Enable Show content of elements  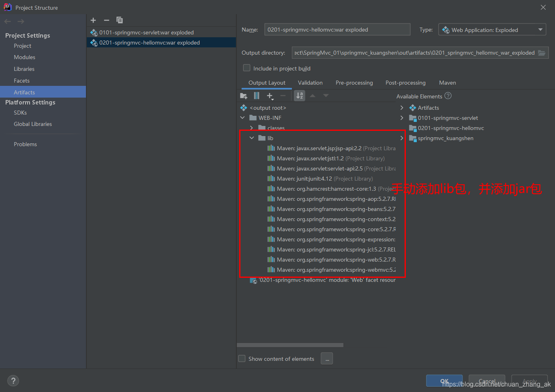click(x=242, y=359)
